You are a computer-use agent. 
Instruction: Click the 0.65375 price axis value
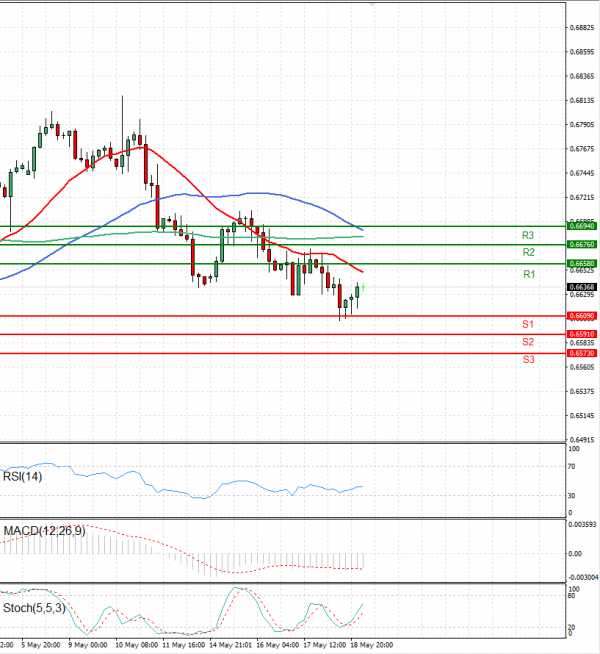click(582, 391)
